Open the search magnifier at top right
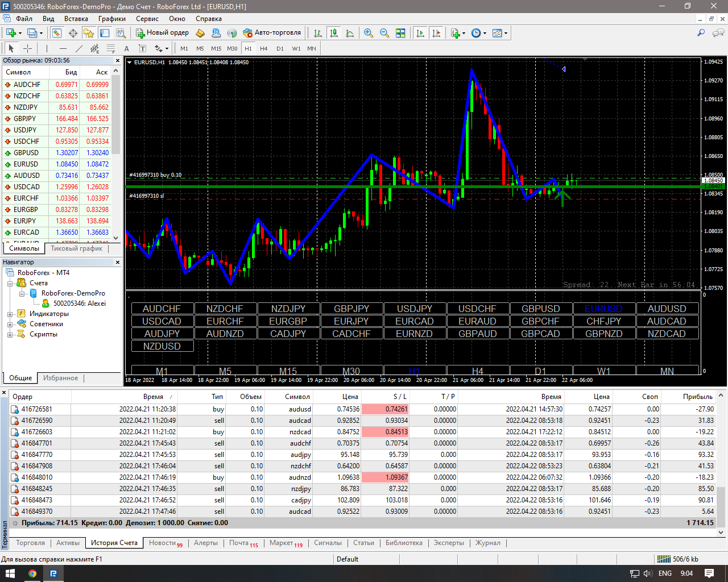This screenshot has height=582, width=728. 701,33
